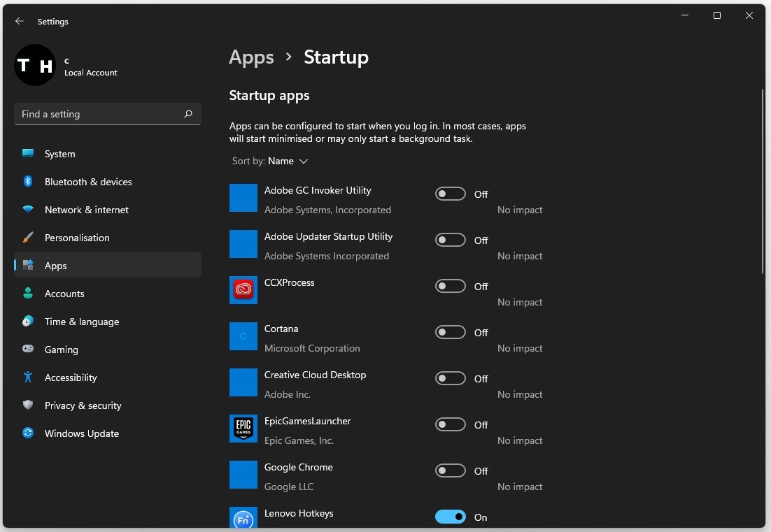Select Network & internet in sidebar
The height and width of the screenshot is (532, 771).
point(86,210)
